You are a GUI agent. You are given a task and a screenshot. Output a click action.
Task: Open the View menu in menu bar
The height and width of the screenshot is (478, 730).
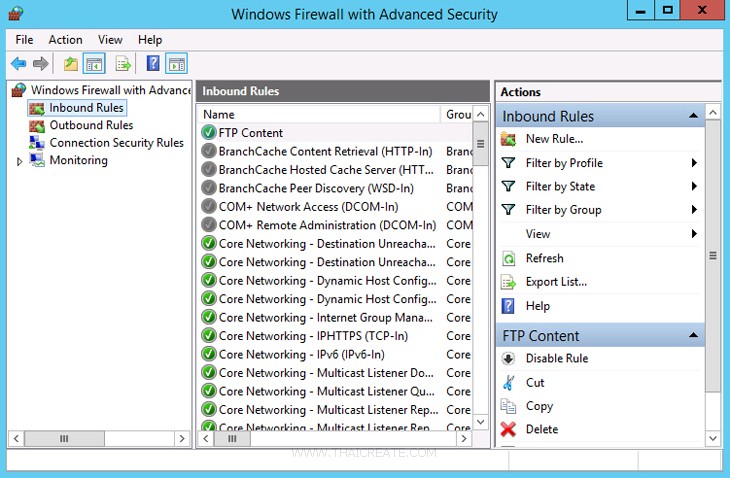[x=110, y=40]
